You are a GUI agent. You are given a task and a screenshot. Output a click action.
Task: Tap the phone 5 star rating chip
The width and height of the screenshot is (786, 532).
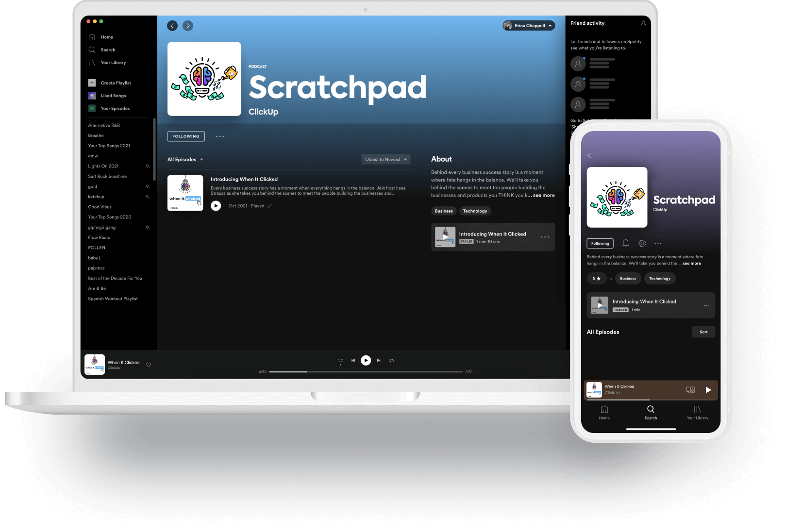click(x=597, y=279)
